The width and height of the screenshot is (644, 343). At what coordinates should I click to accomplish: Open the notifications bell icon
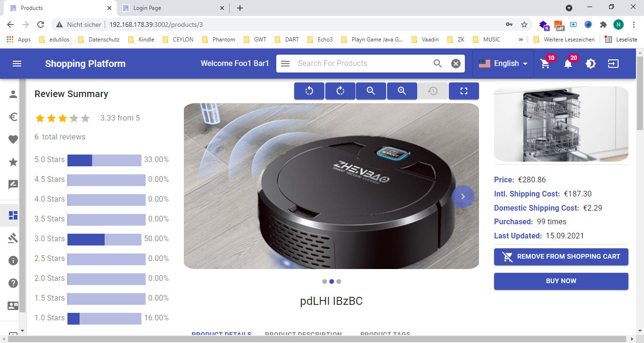click(568, 64)
